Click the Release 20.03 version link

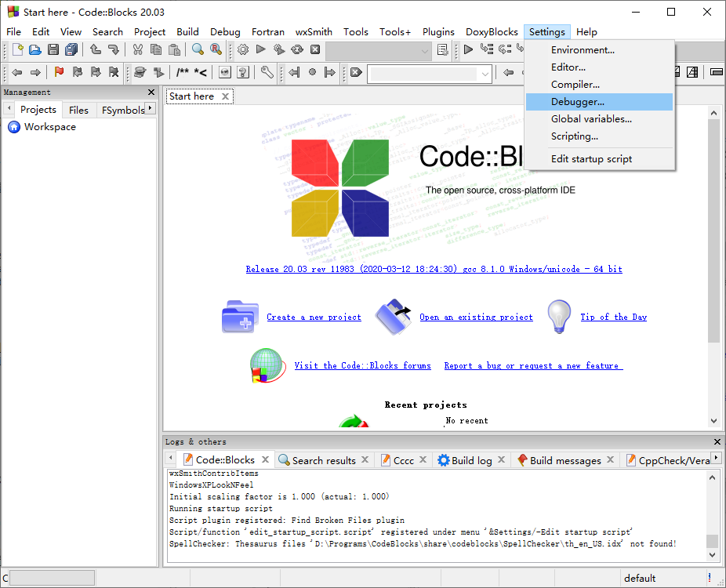[x=434, y=269]
